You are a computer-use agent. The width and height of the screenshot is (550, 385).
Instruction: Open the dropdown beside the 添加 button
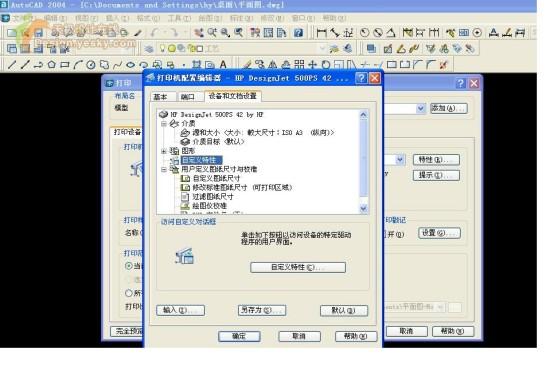[421, 108]
